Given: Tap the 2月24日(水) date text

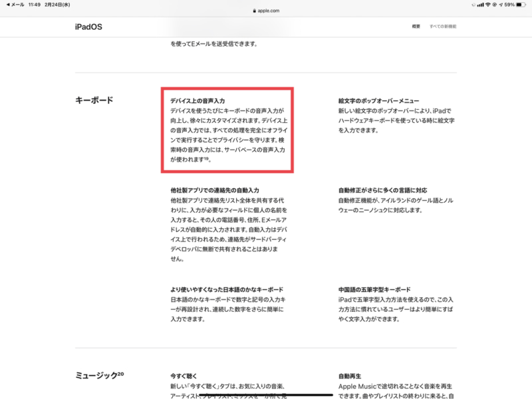Looking at the screenshot, I should click(57, 5).
